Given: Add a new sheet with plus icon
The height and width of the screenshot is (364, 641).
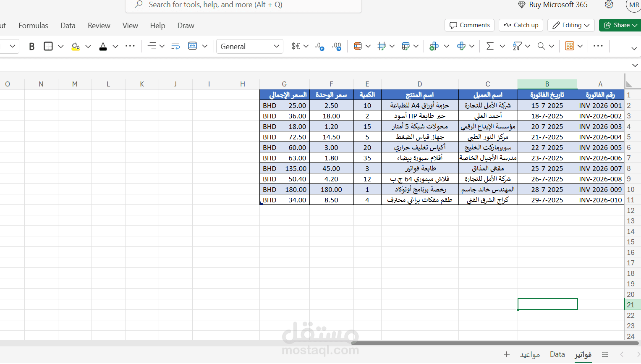Looking at the screenshot, I should (507, 355).
